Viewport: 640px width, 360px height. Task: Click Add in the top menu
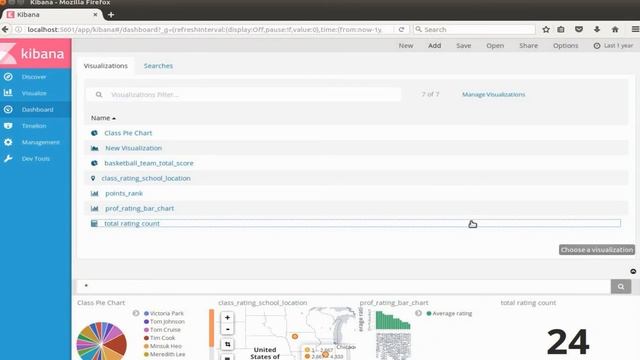click(x=434, y=46)
